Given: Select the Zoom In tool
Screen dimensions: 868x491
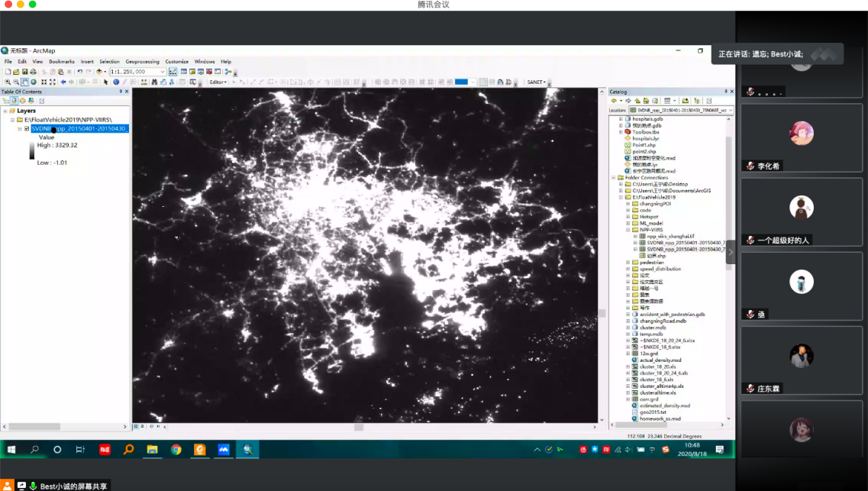Looking at the screenshot, I should 8,82.
